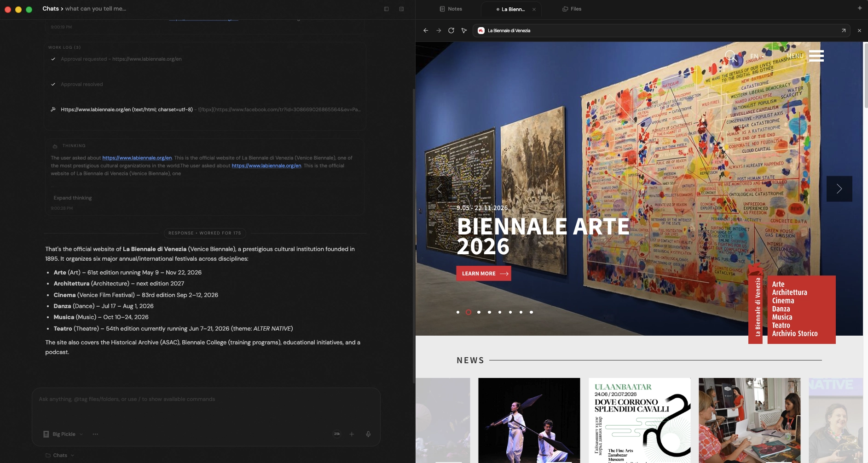
Task: Click the Chats breadcrumb in title bar
Action: pyautogui.click(x=51, y=8)
